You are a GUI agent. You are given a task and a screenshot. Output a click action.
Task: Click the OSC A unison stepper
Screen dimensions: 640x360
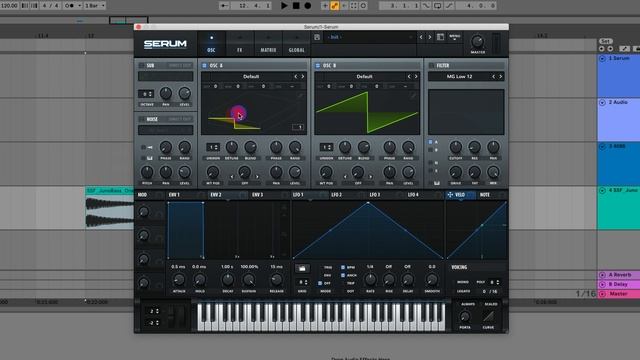(213, 147)
